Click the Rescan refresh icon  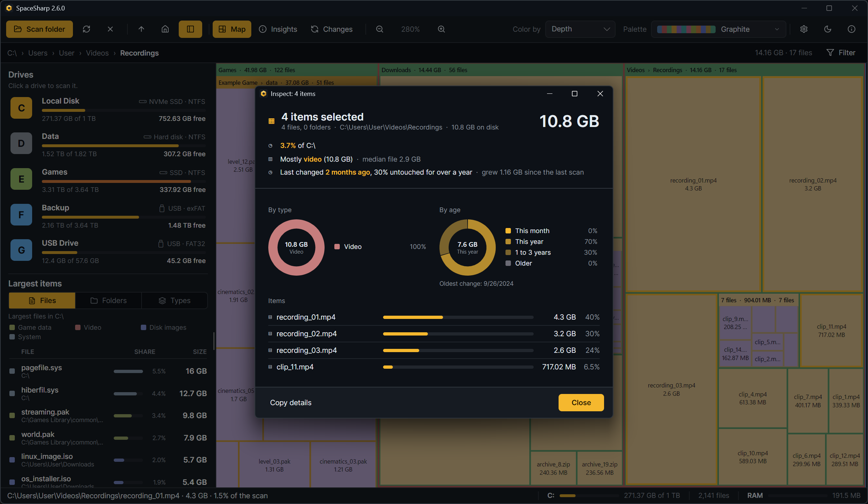pos(86,29)
